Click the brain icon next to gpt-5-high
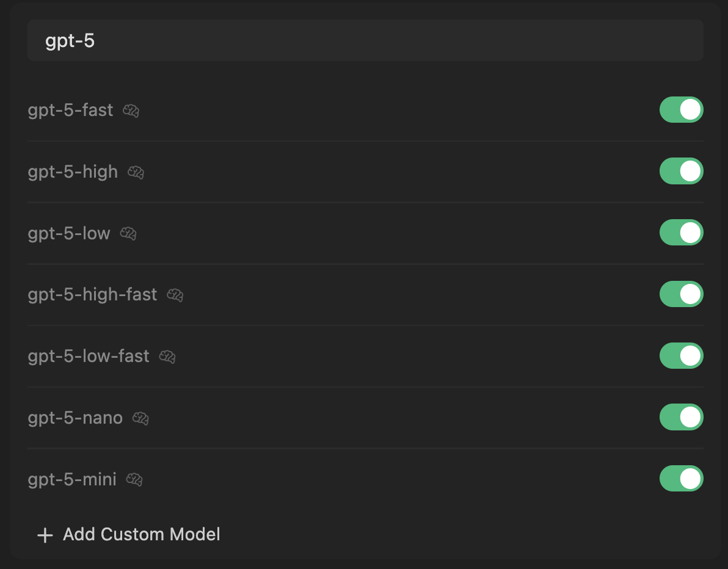Screen dimensions: 728x569 [x=136, y=172]
